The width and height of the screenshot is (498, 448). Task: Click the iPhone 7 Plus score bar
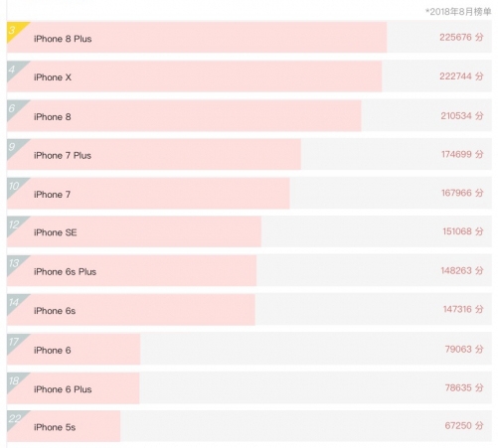(x=154, y=155)
